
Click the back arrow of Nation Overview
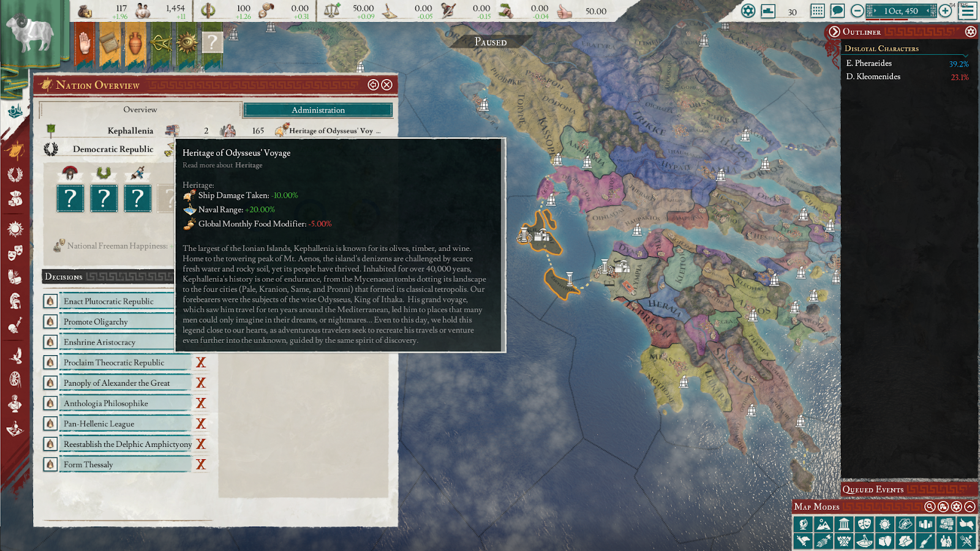pos(373,85)
